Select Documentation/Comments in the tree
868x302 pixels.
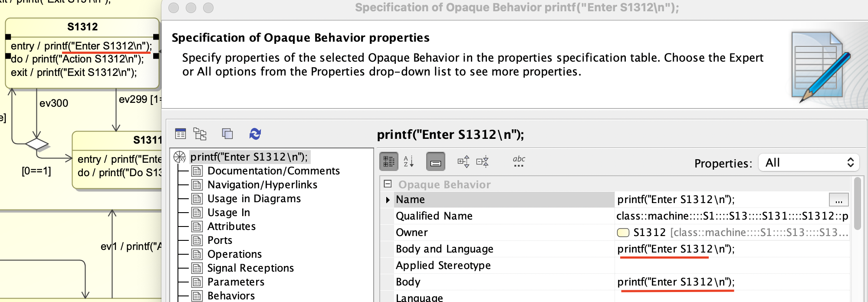point(273,171)
